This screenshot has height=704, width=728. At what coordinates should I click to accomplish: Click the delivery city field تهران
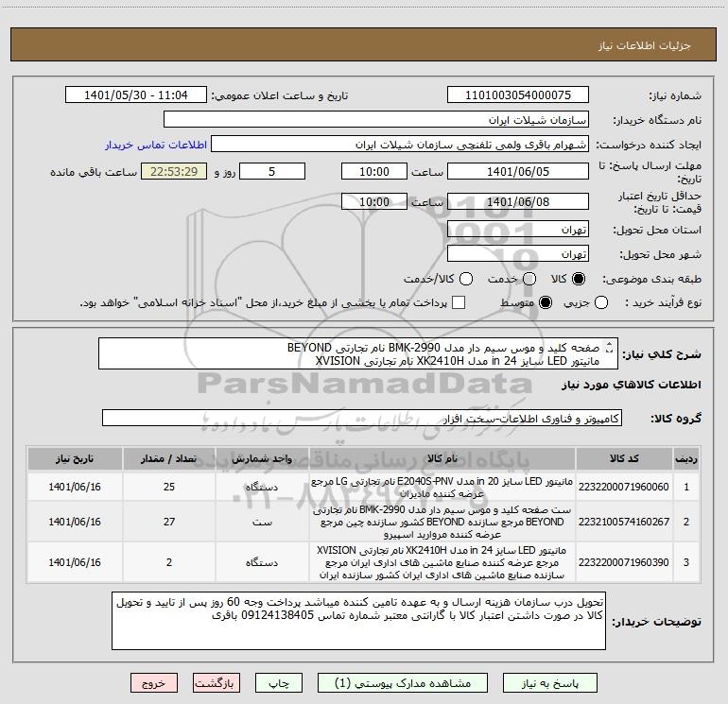click(x=518, y=254)
